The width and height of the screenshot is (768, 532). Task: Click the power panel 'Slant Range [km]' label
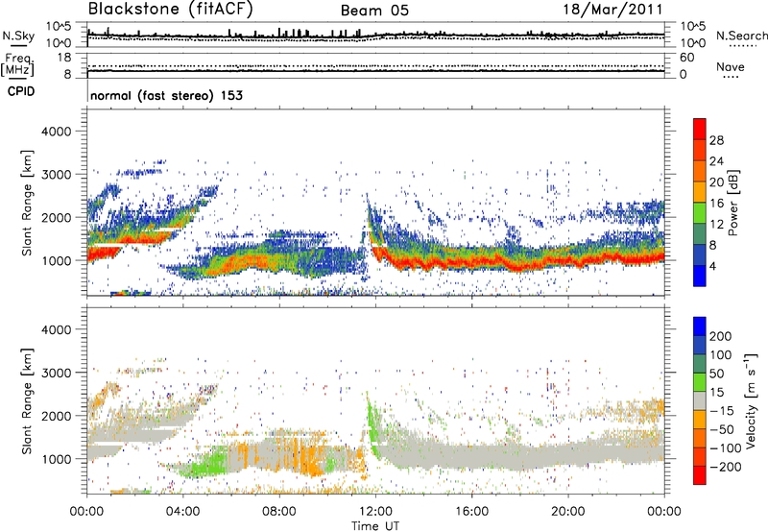pos(27,203)
